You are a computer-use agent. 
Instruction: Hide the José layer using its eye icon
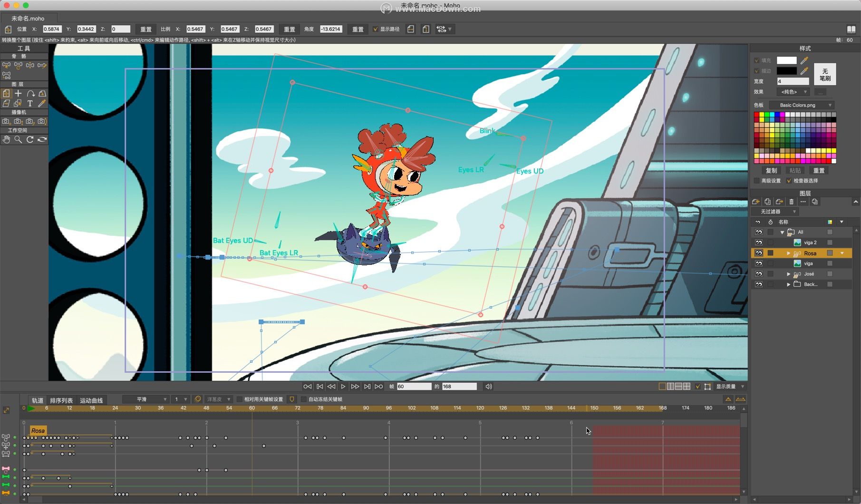coord(758,274)
